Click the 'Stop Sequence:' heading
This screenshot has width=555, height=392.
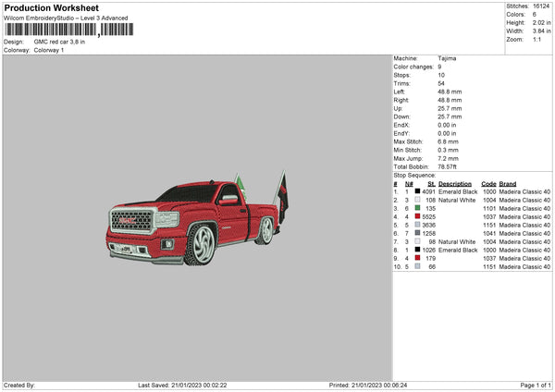[414, 175]
